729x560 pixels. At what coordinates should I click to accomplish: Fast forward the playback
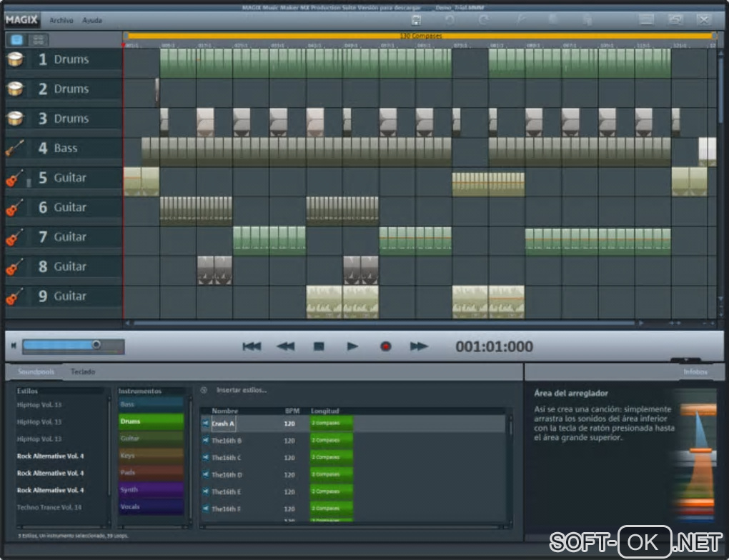tap(419, 346)
